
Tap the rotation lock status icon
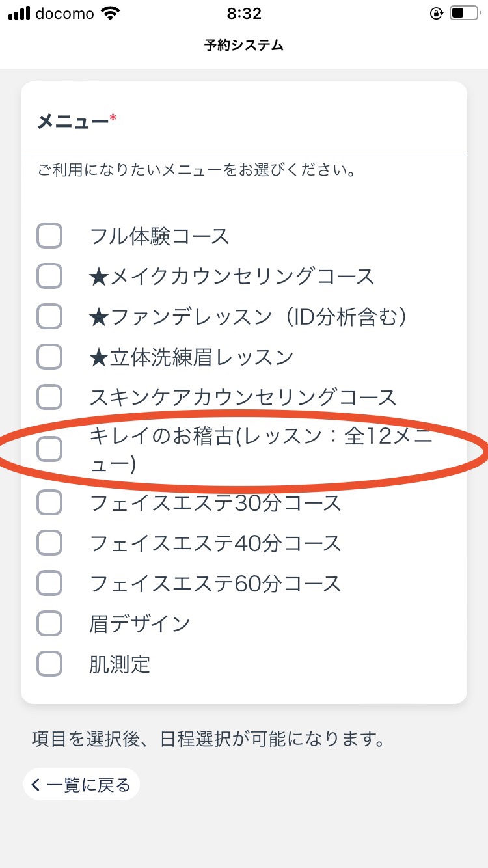click(x=437, y=13)
